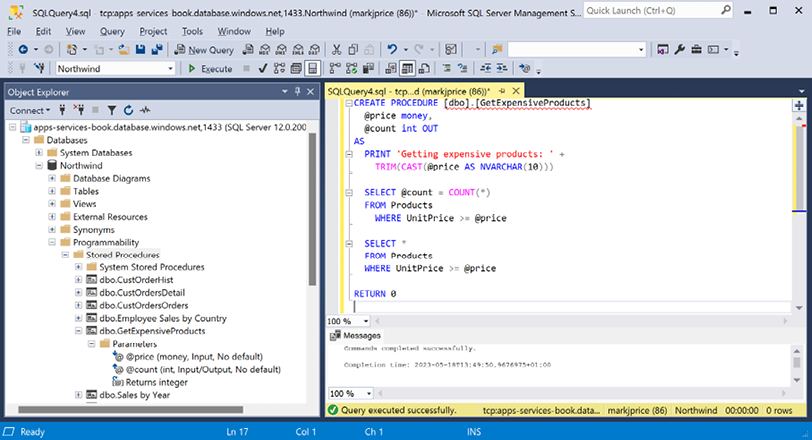
Task: Collapse the Programmability folder
Action: point(52,242)
